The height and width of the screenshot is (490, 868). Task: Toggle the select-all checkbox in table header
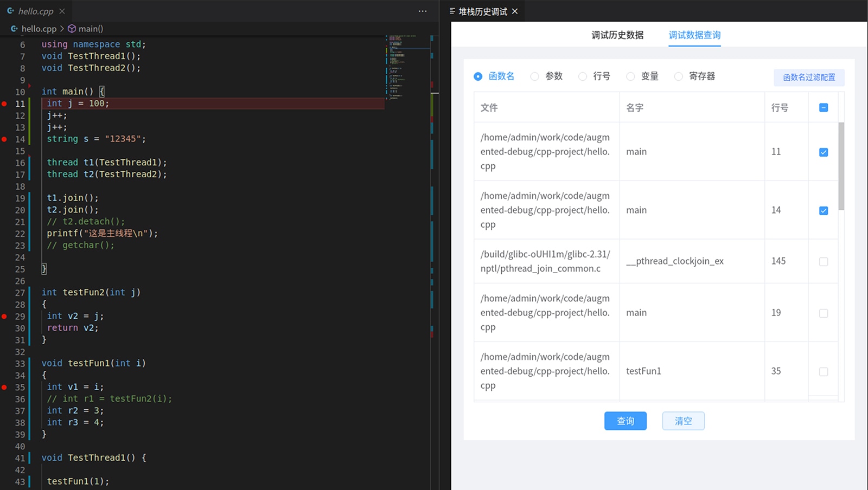pos(824,107)
